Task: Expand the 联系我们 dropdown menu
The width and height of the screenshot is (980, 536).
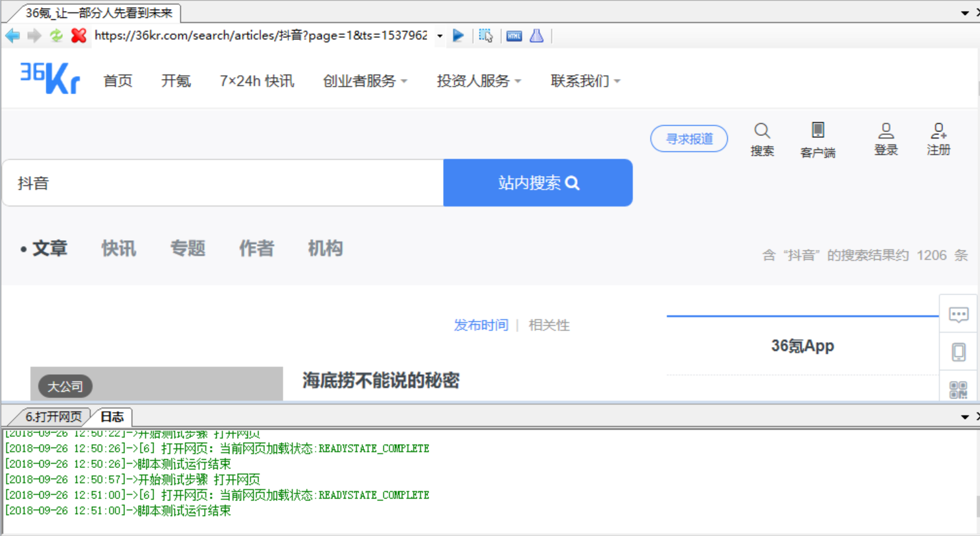Action: pyautogui.click(x=586, y=81)
